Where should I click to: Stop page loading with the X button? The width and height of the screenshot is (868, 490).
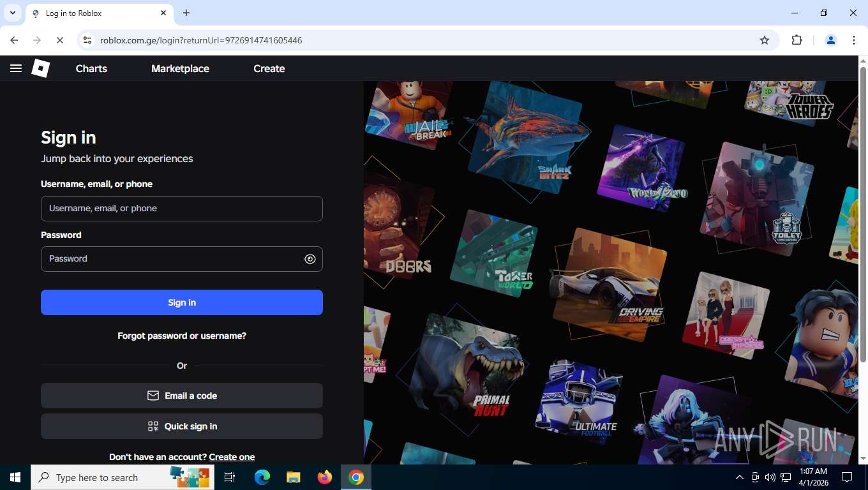tap(59, 40)
